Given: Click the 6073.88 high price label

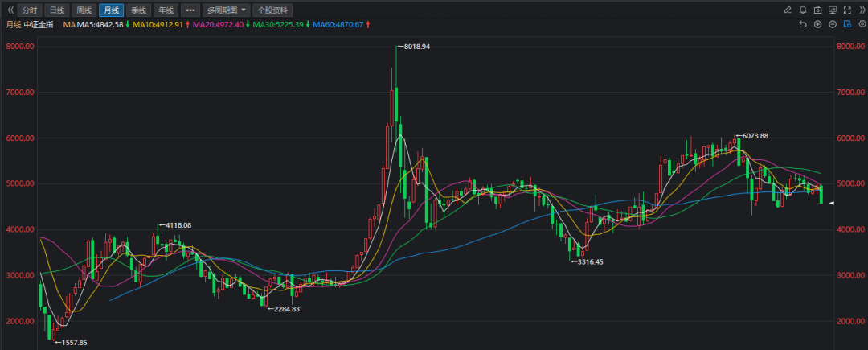Looking at the screenshot, I should (x=755, y=136).
